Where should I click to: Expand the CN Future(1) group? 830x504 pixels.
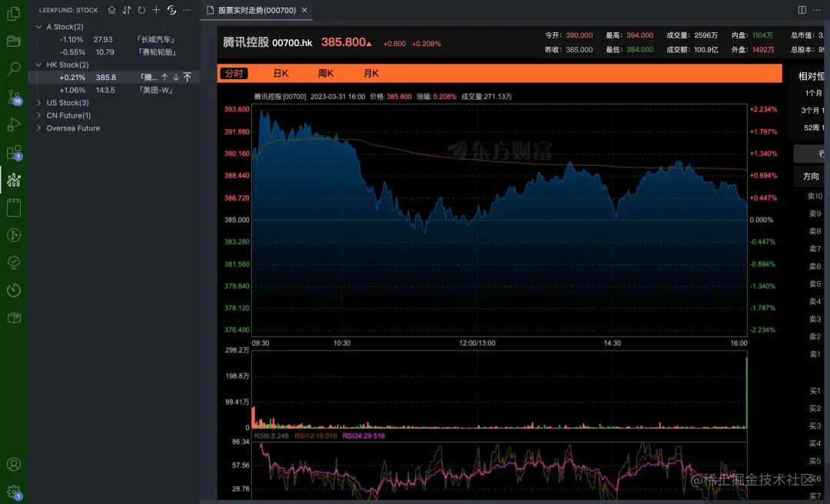point(38,115)
